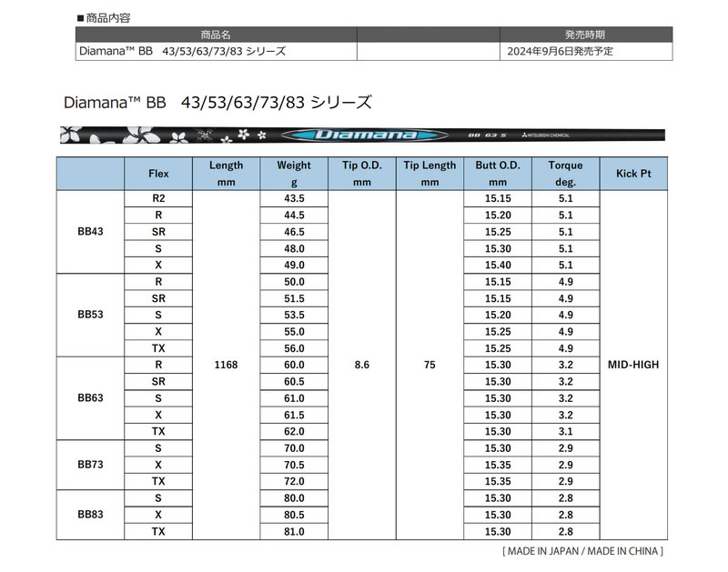Click the '発売時期' column header
Image resolution: width=728 pixels, height=572 pixels.
(x=585, y=35)
